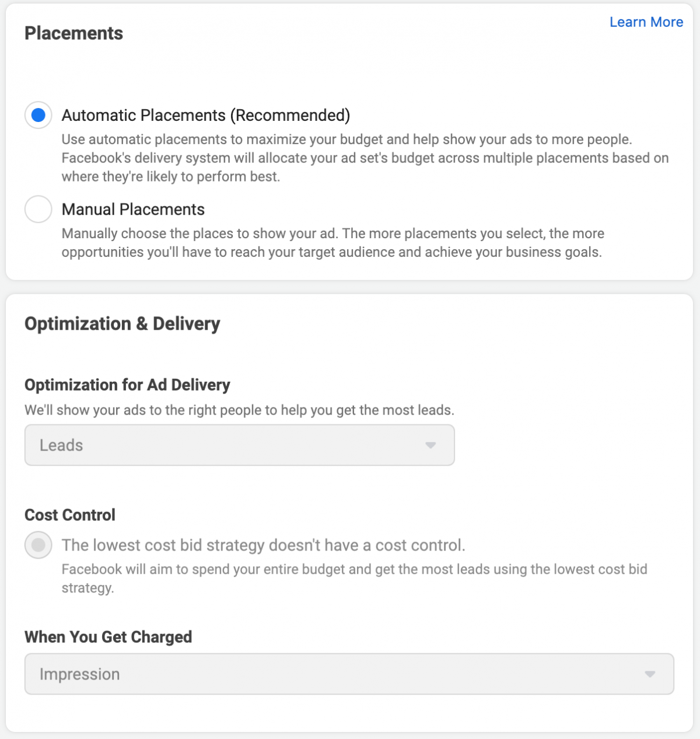Open the Leads optimization dropdown
700x739 pixels.
(x=239, y=445)
